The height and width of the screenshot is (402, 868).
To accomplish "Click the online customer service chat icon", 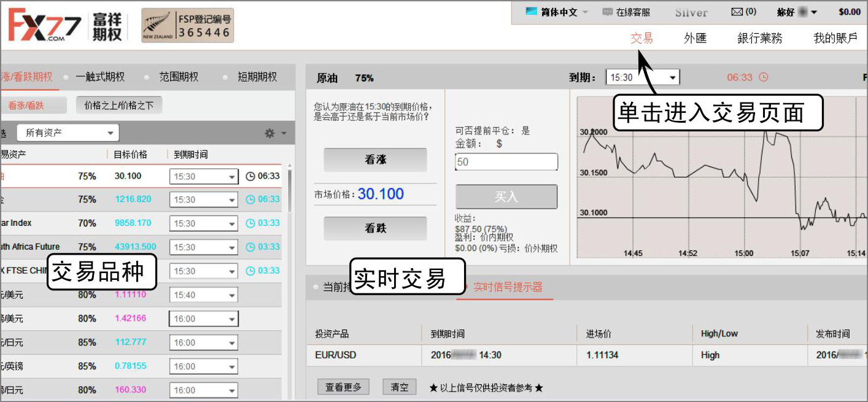I will [x=608, y=12].
